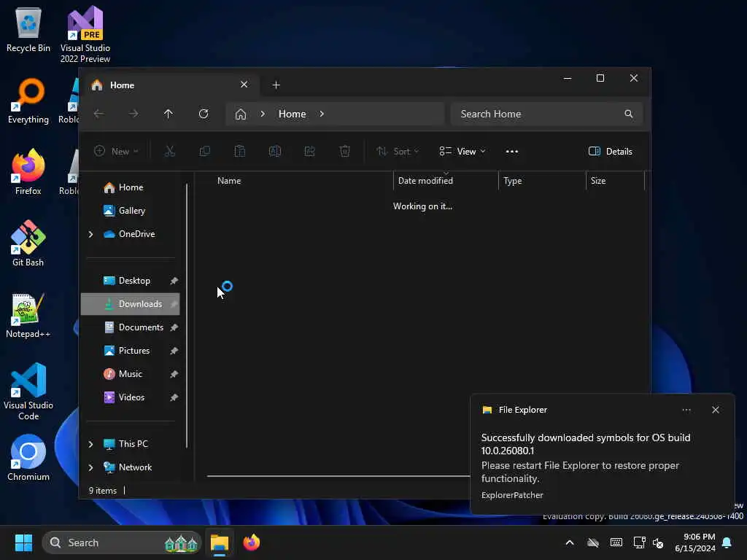Click chevron after Home in breadcrumb

(x=322, y=114)
